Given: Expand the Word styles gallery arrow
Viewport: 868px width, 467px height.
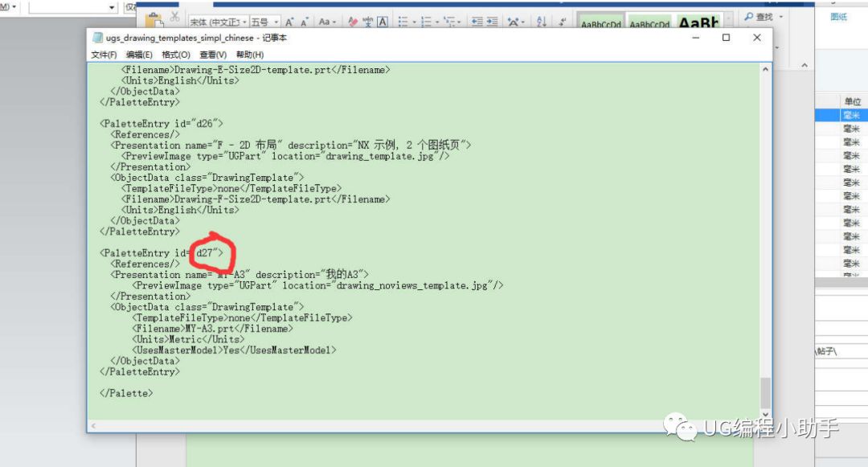Looking at the screenshot, I should pyautogui.click(x=729, y=20).
